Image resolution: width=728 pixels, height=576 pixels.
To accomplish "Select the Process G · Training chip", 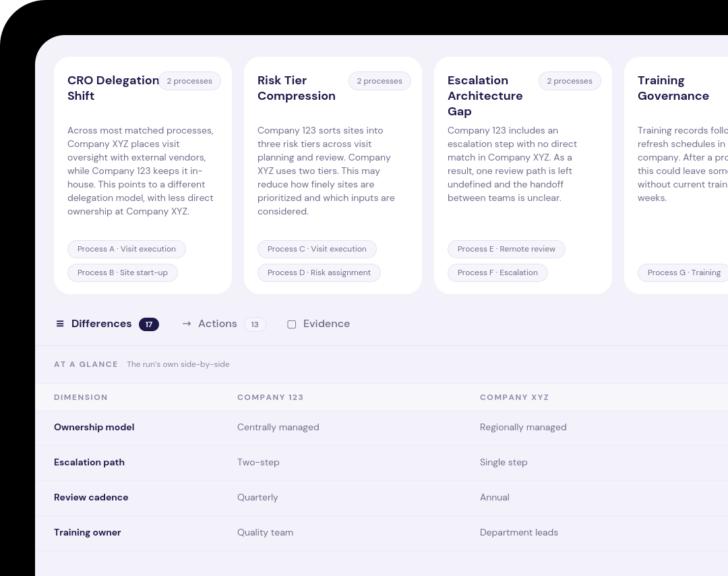I will click(x=683, y=272).
